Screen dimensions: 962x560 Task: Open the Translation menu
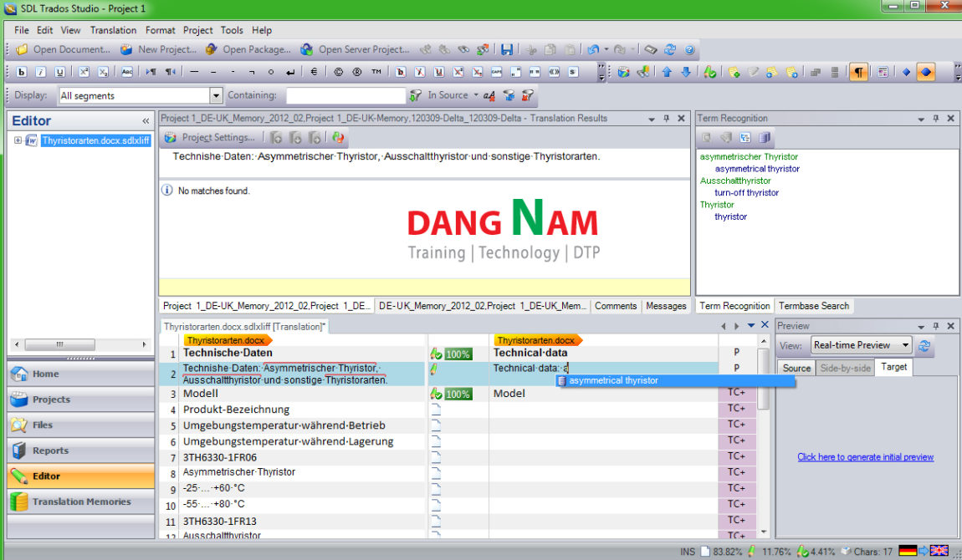pos(113,30)
